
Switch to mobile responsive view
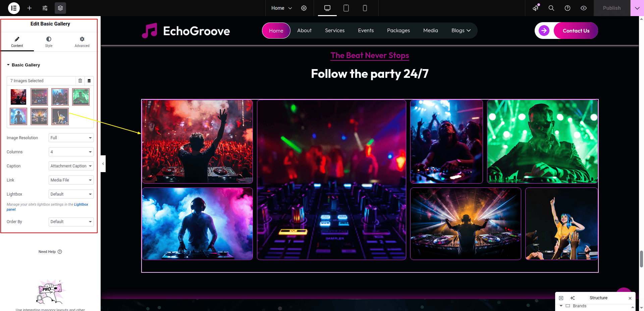pyautogui.click(x=365, y=8)
